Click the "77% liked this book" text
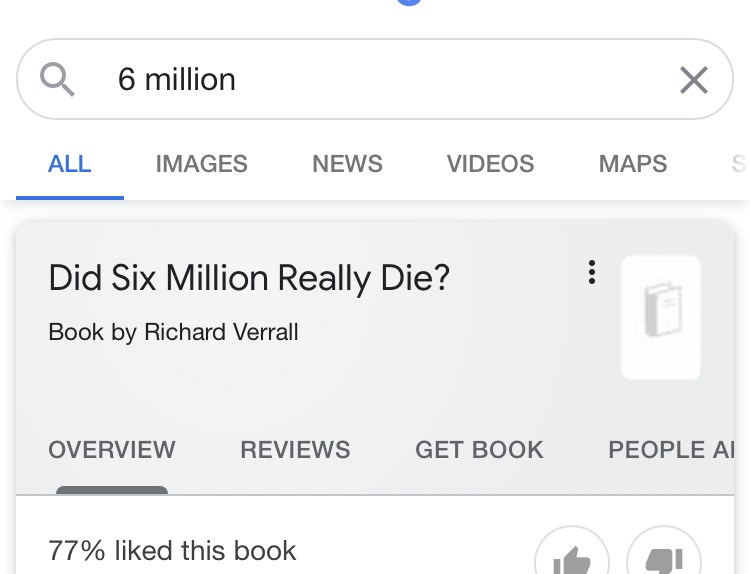Viewport: 750px width, 574px height. [172, 550]
